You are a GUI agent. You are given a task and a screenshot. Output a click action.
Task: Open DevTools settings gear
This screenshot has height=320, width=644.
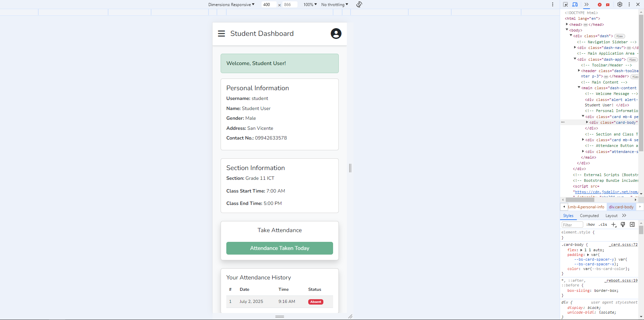pos(620,4)
